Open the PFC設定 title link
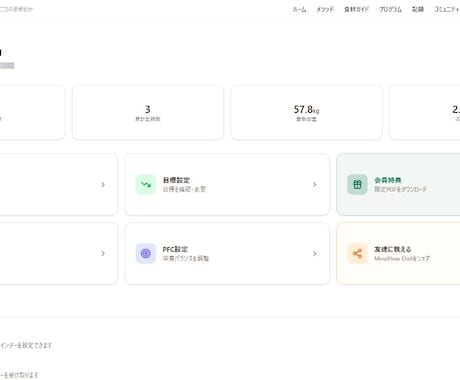This screenshot has width=460, height=380. pos(175,249)
